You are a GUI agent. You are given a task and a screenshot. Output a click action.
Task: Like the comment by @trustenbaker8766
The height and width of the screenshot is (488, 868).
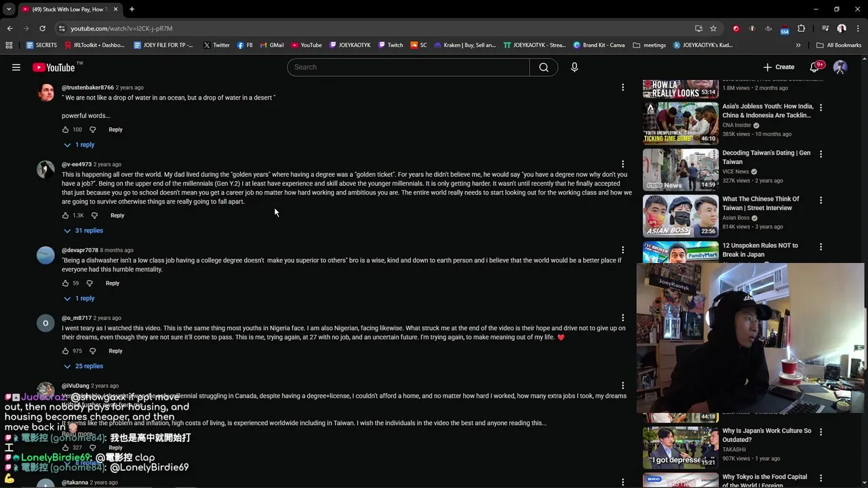point(66,129)
